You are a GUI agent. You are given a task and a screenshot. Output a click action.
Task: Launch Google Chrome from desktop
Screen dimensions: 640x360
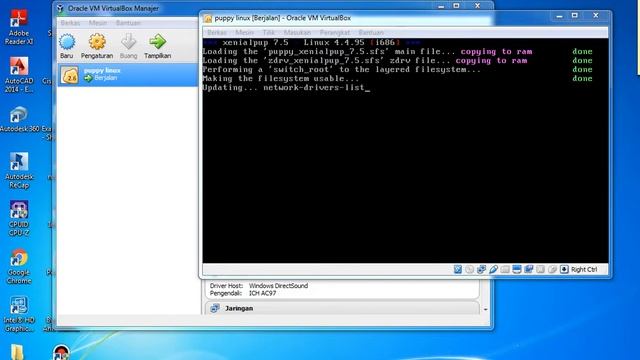(19, 267)
